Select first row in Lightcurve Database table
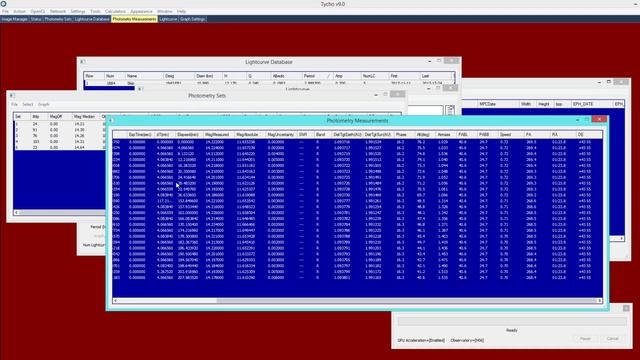The image size is (640, 360). coord(269,83)
